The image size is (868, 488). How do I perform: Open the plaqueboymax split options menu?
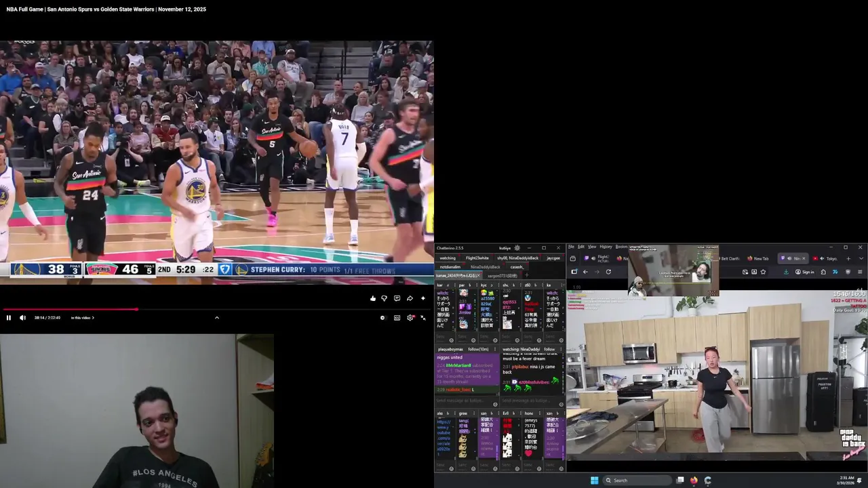pyautogui.click(x=495, y=349)
